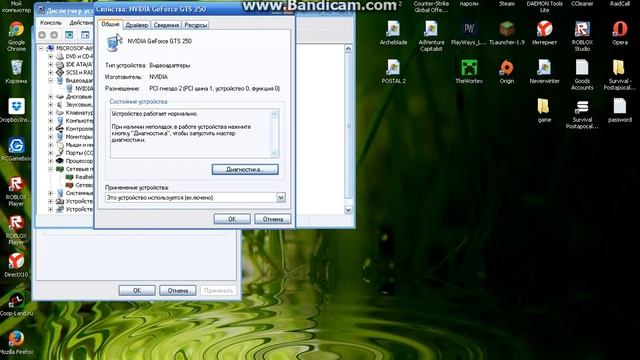Select the Realtek network adapter tree item
Screen dimensions: 640x360
[x=80, y=177]
